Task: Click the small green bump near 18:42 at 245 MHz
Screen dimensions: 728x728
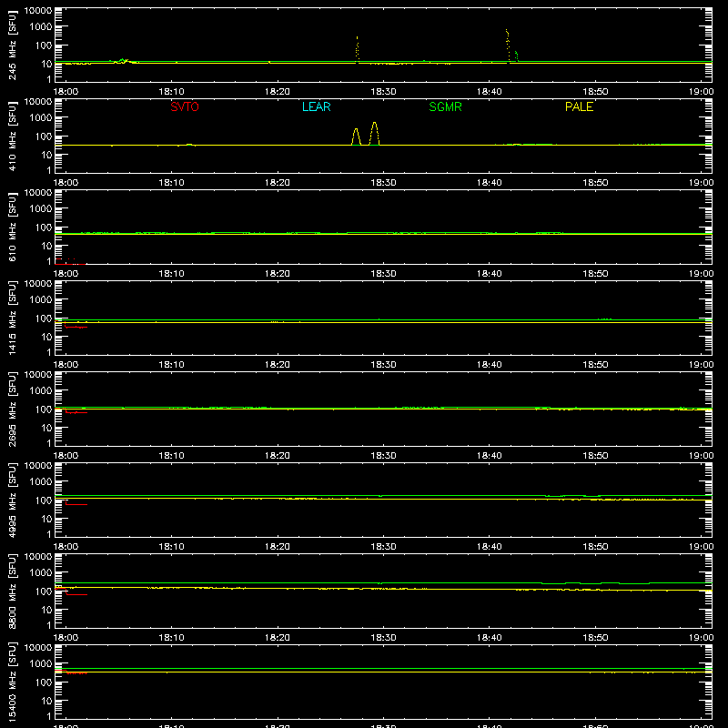Action: point(516,55)
